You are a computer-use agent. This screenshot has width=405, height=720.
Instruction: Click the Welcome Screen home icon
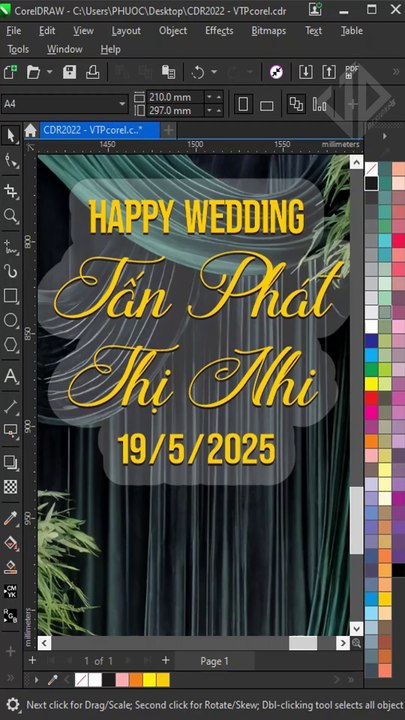(30, 130)
